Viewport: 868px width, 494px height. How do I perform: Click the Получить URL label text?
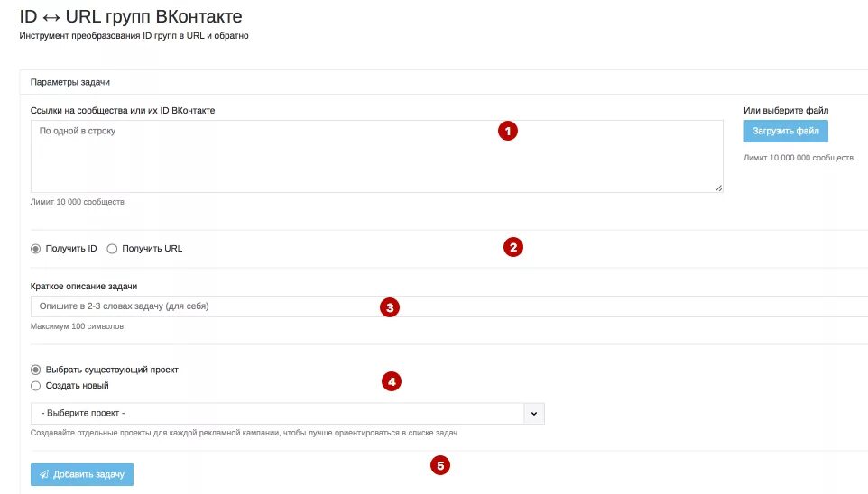point(152,249)
